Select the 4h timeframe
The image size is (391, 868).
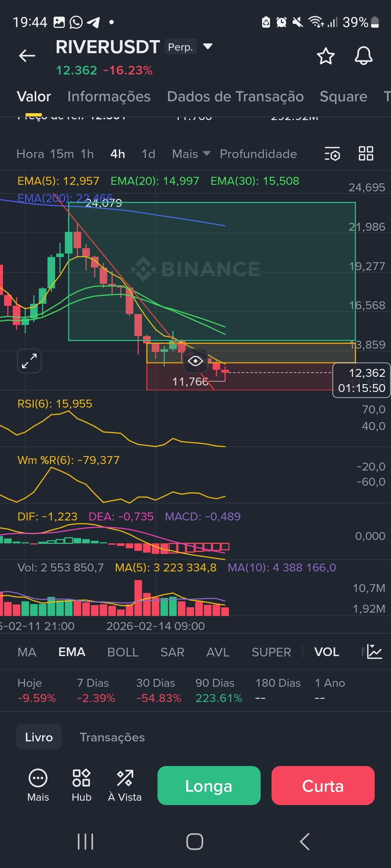click(x=118, y=154)
